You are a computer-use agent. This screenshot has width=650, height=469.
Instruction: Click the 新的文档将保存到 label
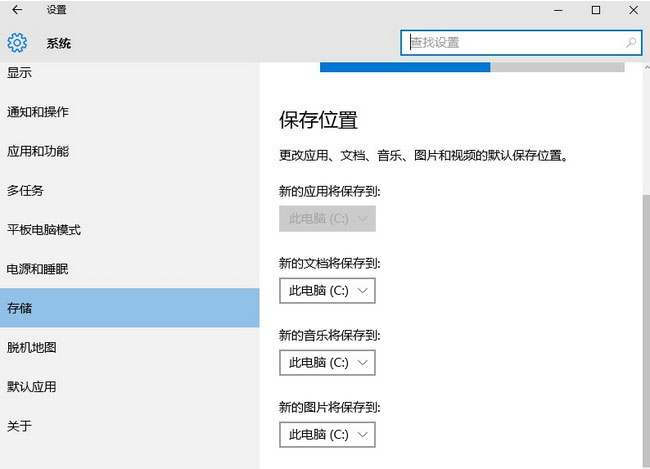(330, 263)
